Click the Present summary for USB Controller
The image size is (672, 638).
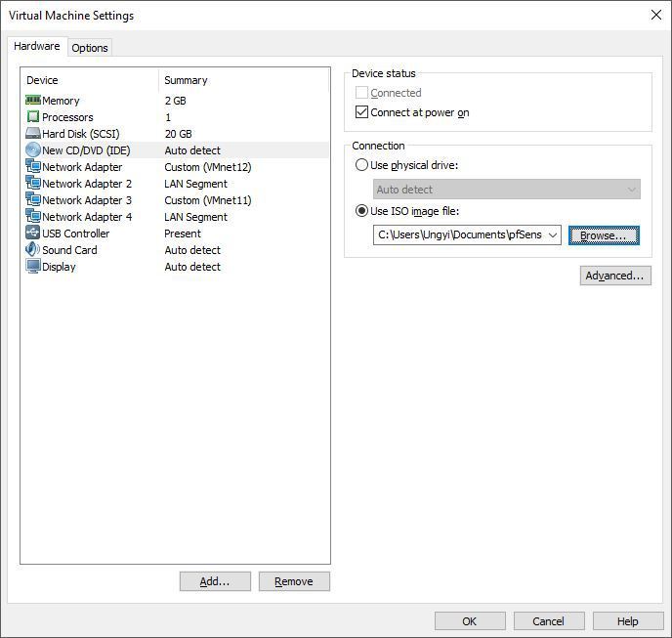coord(183,234)
